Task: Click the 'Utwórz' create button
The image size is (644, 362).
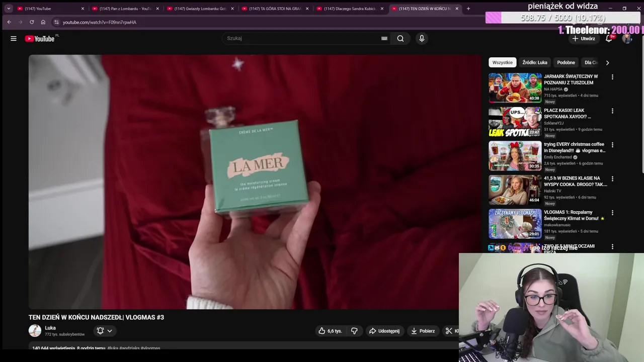Action: click(x=583, y=39)
